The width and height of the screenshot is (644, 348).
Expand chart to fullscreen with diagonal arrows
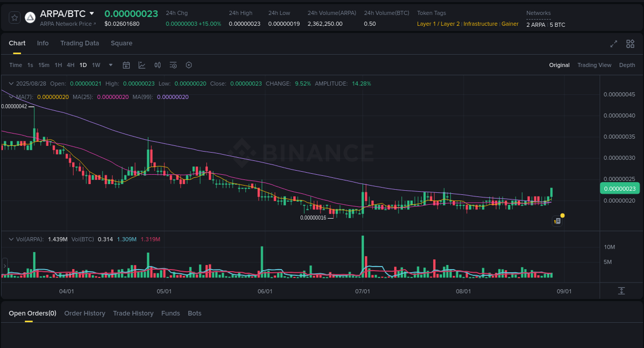[613, 44]
